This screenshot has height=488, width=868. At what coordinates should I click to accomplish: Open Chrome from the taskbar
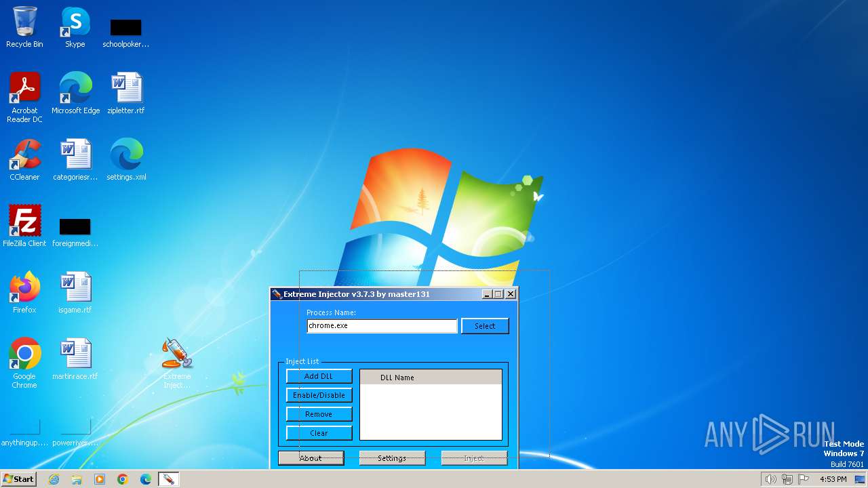coord(123,479)
